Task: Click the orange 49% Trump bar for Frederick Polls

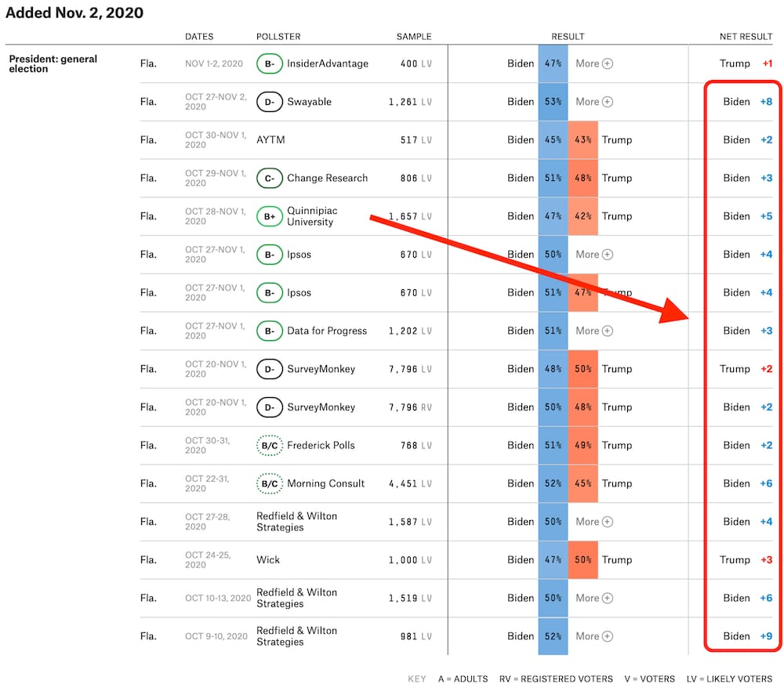Action: coord(583,446)
